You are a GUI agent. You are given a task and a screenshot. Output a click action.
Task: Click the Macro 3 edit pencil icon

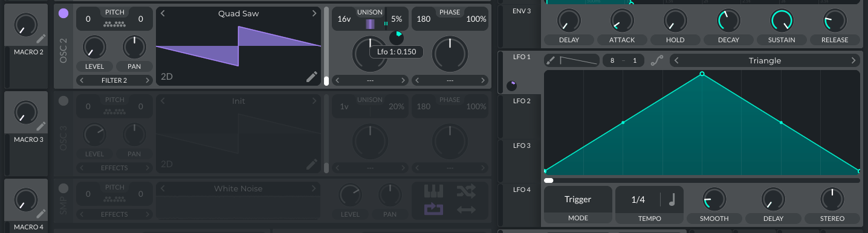(x=41, y=126)
